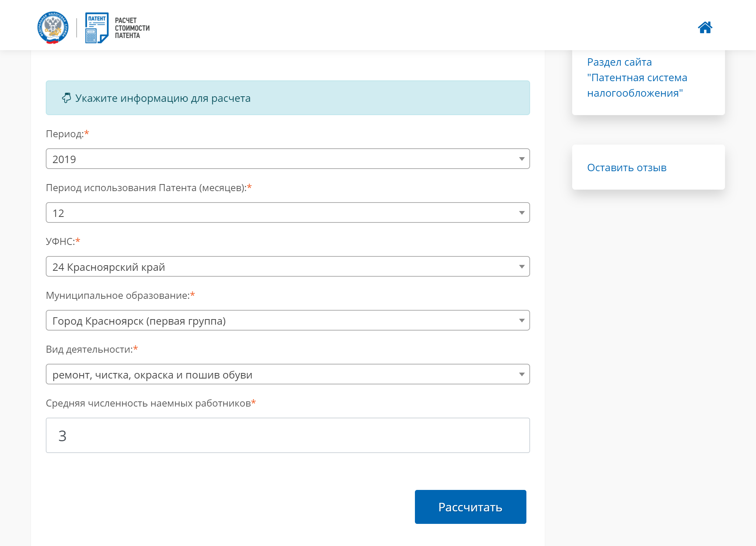Click the Federal Tax Service emblem logo
756x546 pixels.
coord(53,28)
